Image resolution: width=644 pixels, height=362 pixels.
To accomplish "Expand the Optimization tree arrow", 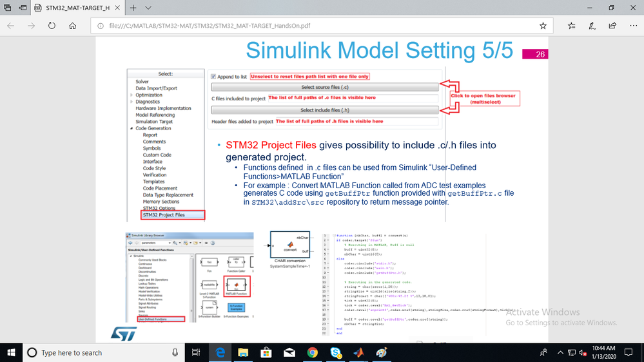I will (132, 95).
